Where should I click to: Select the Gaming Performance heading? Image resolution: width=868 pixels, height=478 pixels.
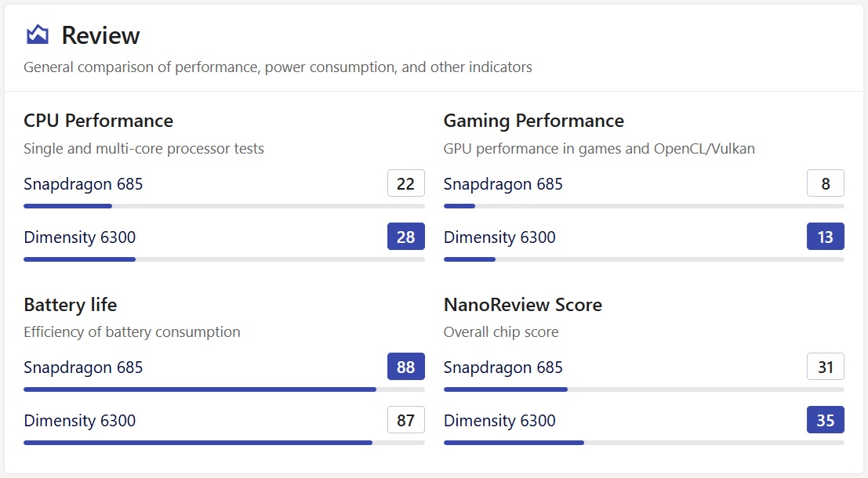533,121
